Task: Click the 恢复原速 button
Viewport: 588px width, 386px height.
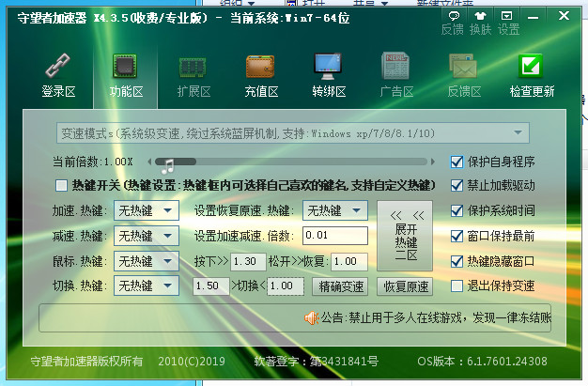Action: click(x=405, y=286)
